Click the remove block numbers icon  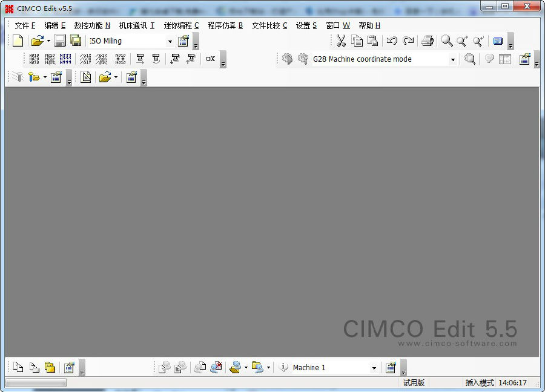[50, 59]
